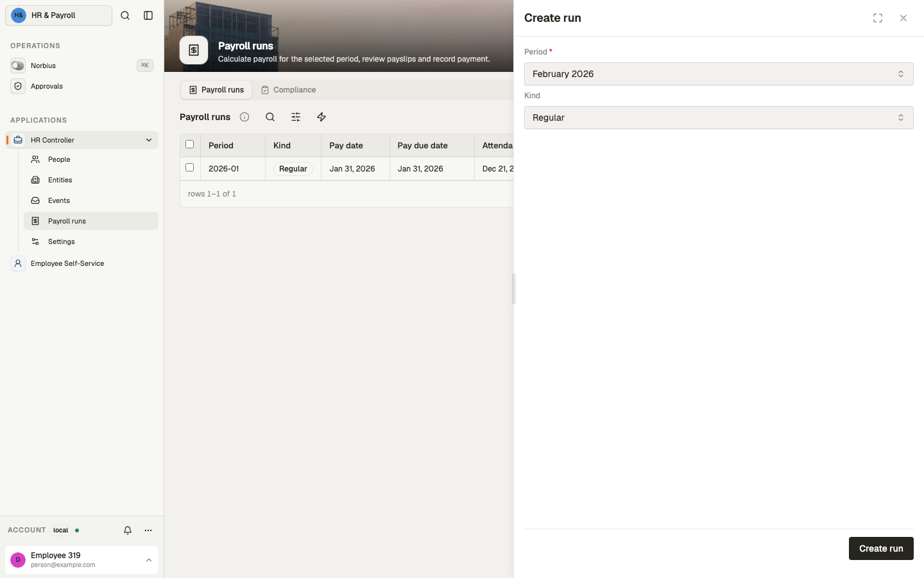The image size is (924, 578).
Task: Open the People page
Action: (91, 159)
